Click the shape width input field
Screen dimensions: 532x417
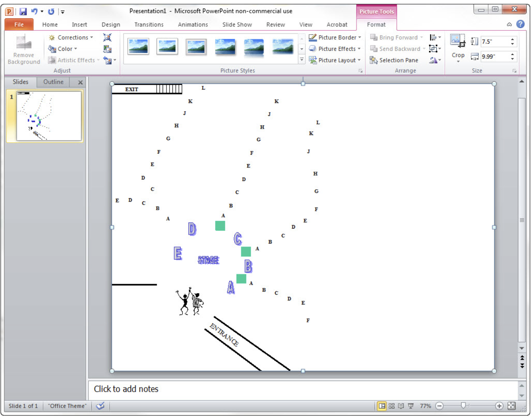(x=494, y=56)
